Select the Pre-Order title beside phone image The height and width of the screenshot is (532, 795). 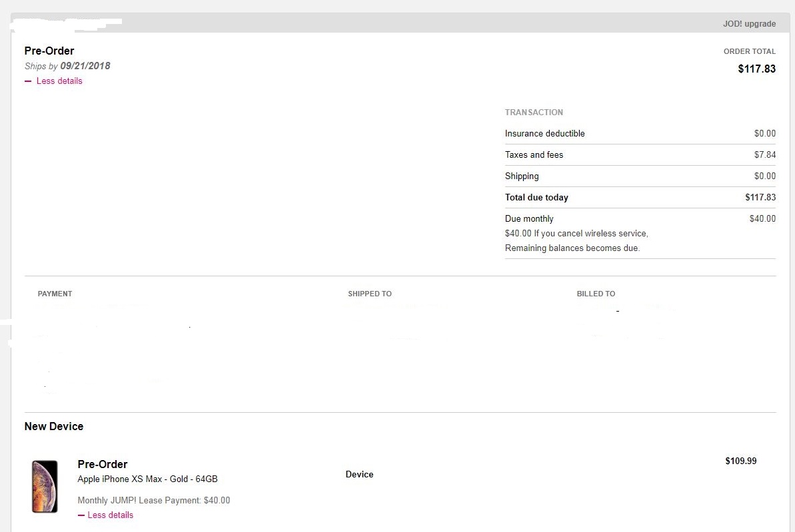click(x=103, y=464)
